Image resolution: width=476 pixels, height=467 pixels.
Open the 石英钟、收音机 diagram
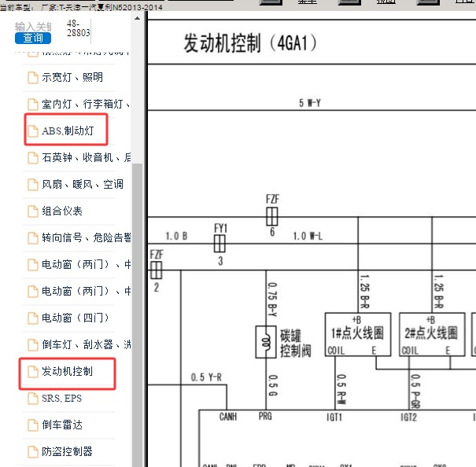tap(87, 157)
